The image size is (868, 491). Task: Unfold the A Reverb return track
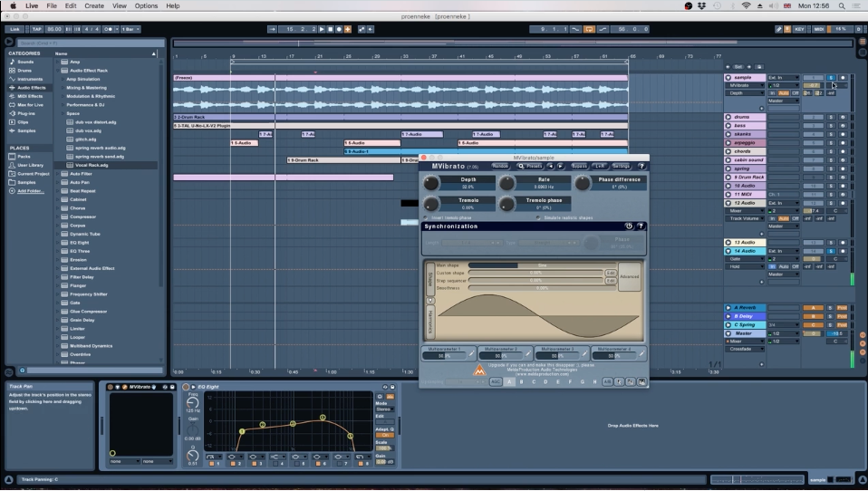(x=728, y=308)
